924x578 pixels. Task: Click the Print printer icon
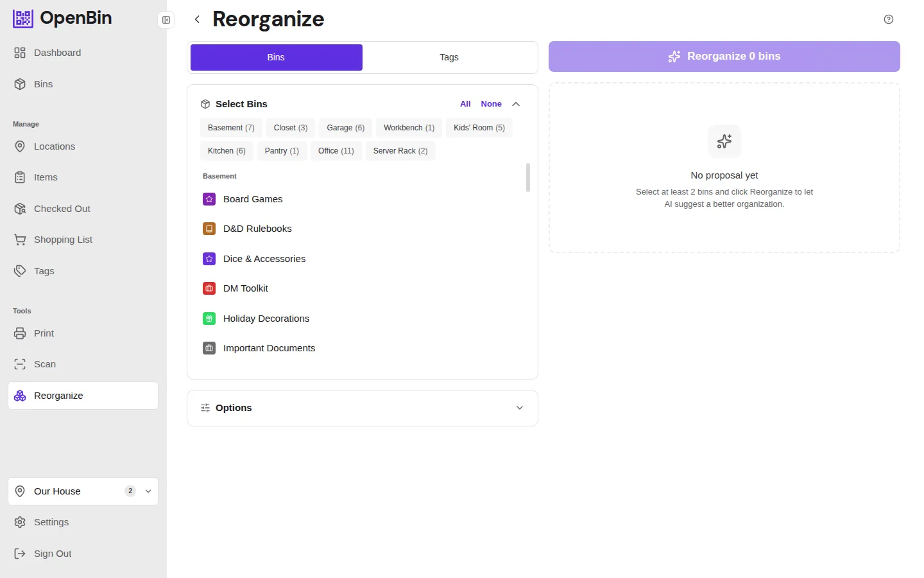point(20,333)
